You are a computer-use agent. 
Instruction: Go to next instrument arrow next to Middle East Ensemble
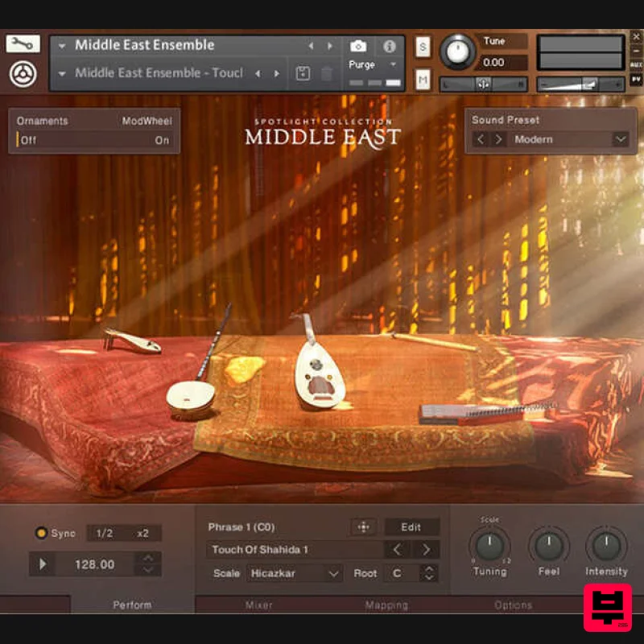pos(329,46)
